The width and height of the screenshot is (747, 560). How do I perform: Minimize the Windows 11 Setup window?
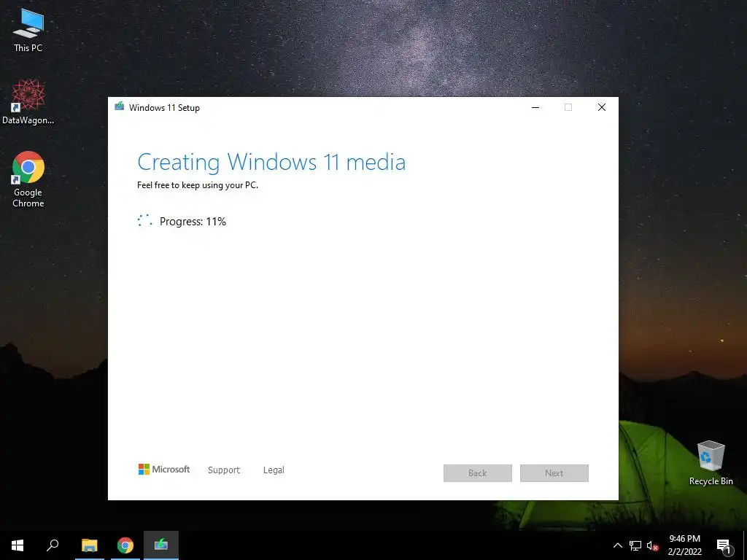[x=535, y=108]
